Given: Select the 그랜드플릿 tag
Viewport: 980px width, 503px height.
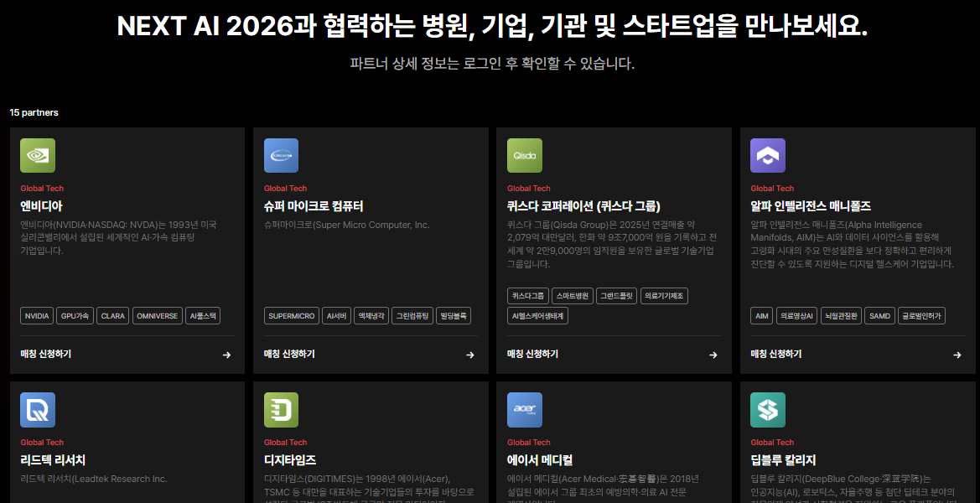Looking at the screenshot, I should click(617, 296).
